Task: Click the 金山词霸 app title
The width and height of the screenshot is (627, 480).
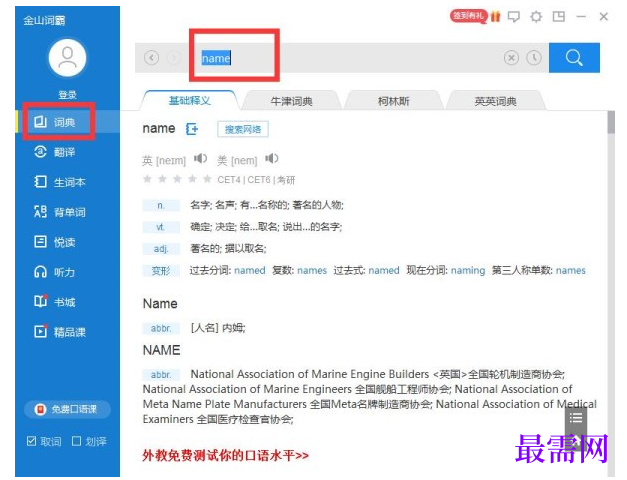Action: [x=44, y=20]
